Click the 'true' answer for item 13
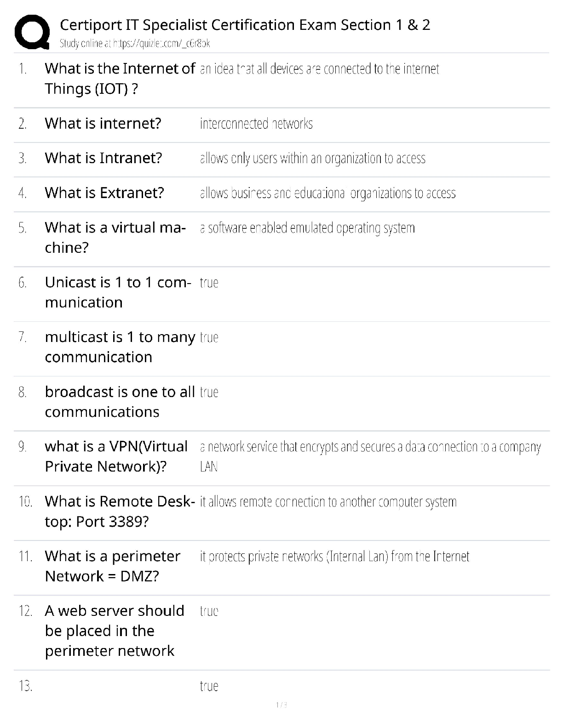Image resolution: width=563 pixels, height=728 pixels. pyautogui.click(x=209, y=686)
